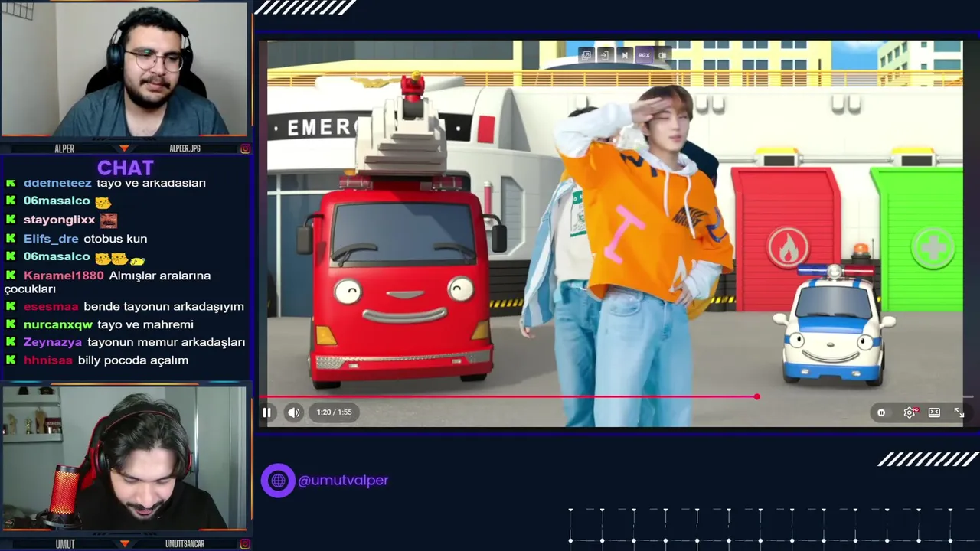Click the skip-to-next icon above video
The width and height of the screenshot is (980, 551).
click(624, 55)
